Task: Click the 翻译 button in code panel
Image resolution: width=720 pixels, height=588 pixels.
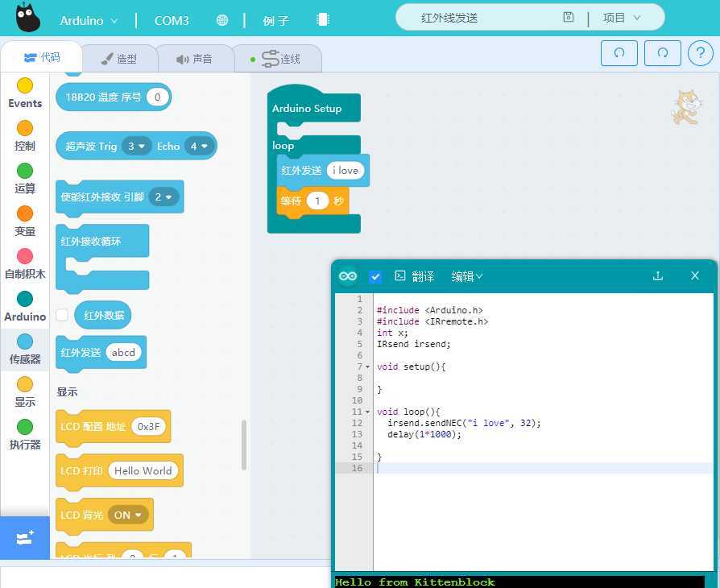Action: click(x=414, y=276)
